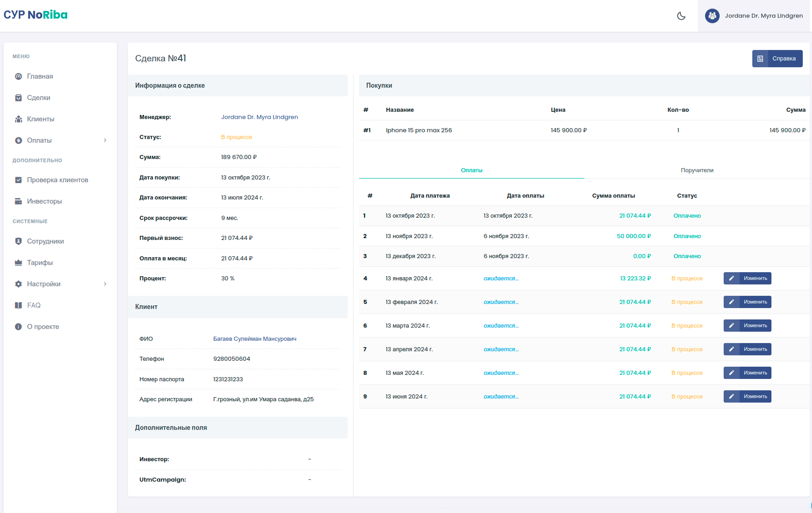Click the Клиенты people icon
Viewport: 812px width, 513px height.
(x=19, y=119)
